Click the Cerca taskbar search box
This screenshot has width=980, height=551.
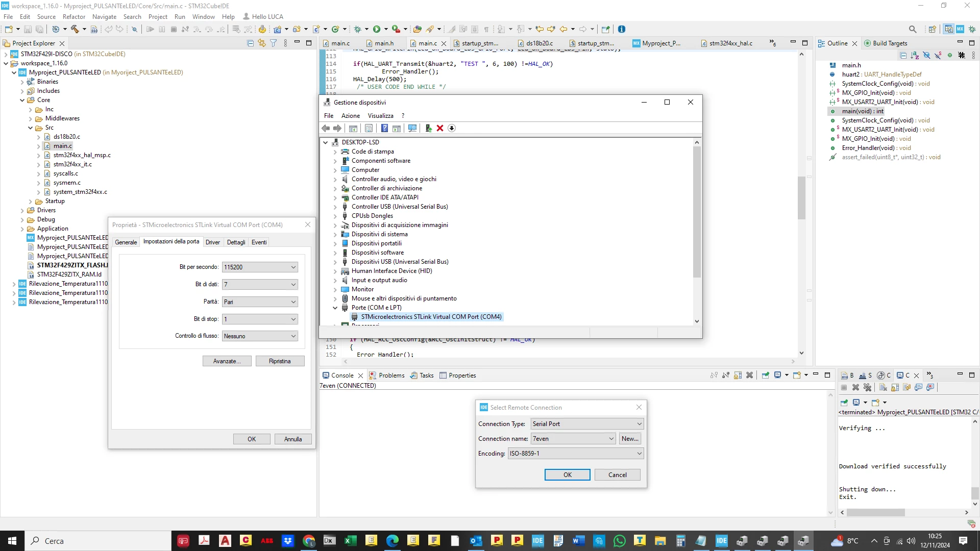coord(98,541)
